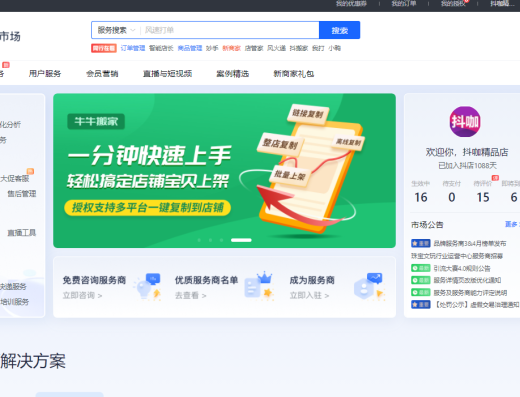Click the 店管家 hot keyword
Image resolution: width=520 pixels, height=397 pixels.
tap(254, 48)
